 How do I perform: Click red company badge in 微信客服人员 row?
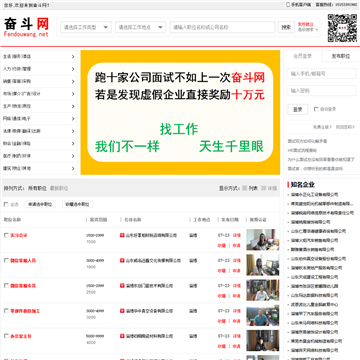pyautogui.click(x=122, y=261)
